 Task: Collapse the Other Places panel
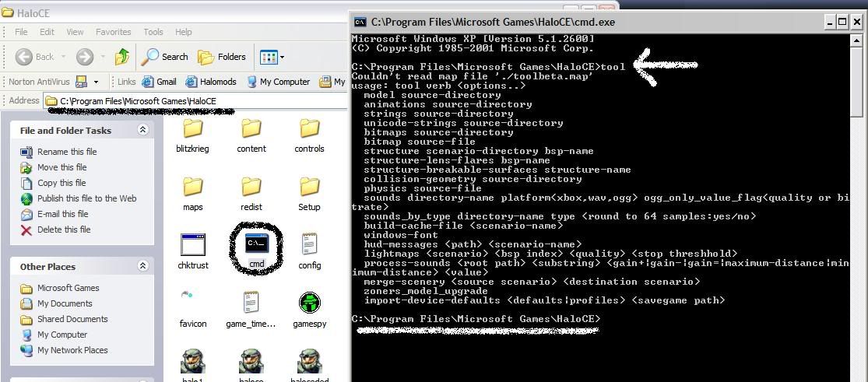142,266
